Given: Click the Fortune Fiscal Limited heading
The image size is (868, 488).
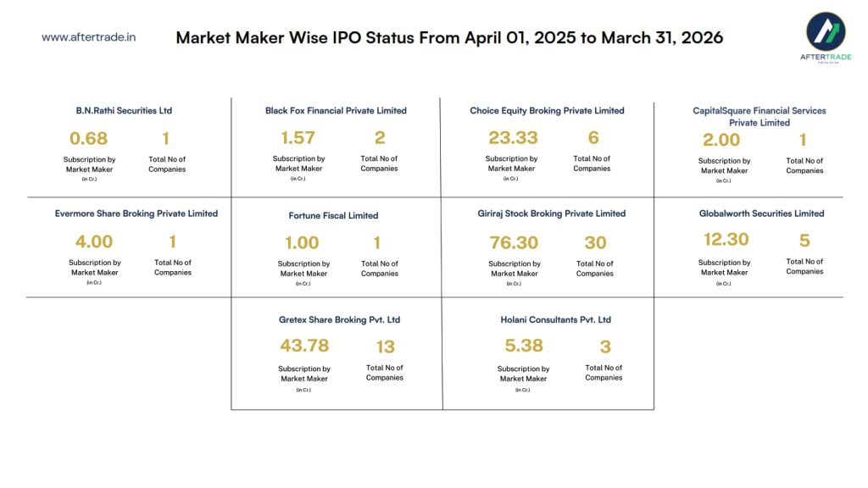Looking at the screenshot, I should pos(333,215).
